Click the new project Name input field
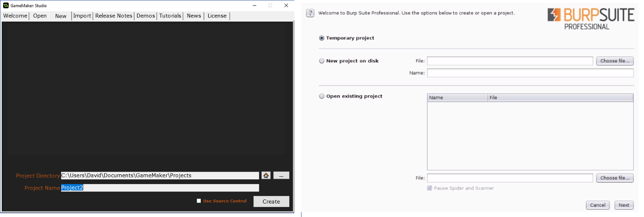The width and height of the screenshot is (644, 217). pyautogui.click(x=530, y=73)
